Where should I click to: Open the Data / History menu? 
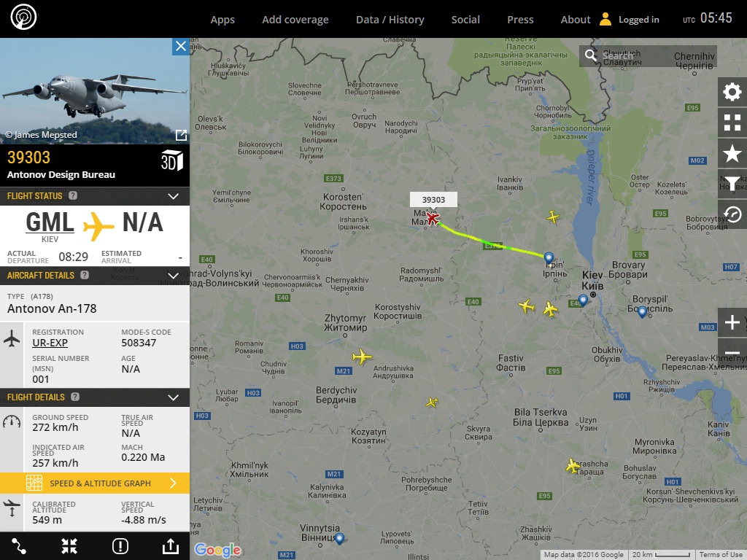click(x=390, y=20)
